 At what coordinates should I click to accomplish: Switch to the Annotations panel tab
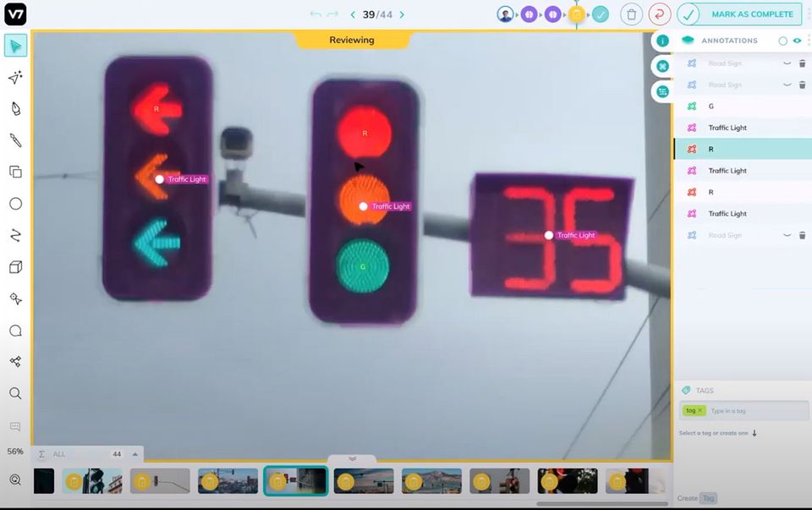tap(662, 65)
